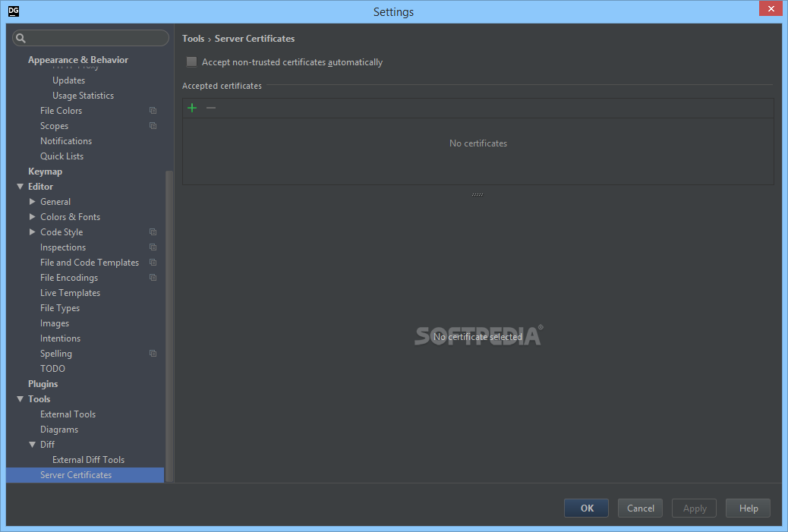Open Notifications settings page

point(66,141)
